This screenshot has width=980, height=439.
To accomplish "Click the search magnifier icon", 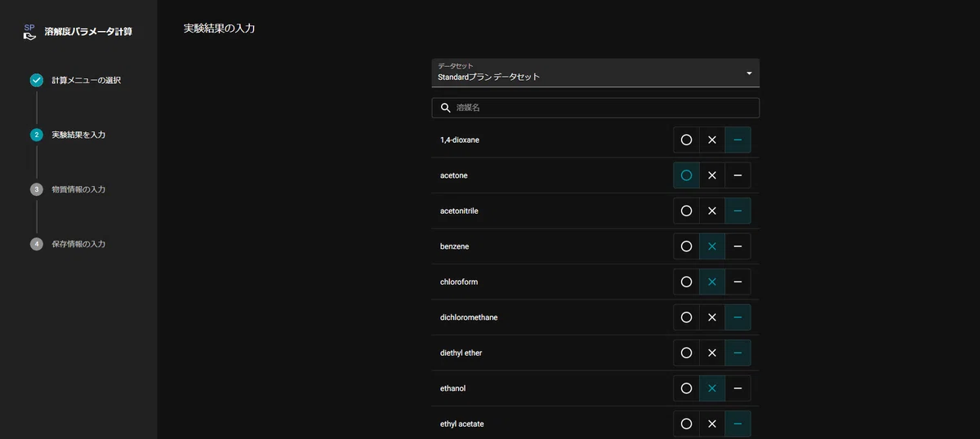I will 445,108.
